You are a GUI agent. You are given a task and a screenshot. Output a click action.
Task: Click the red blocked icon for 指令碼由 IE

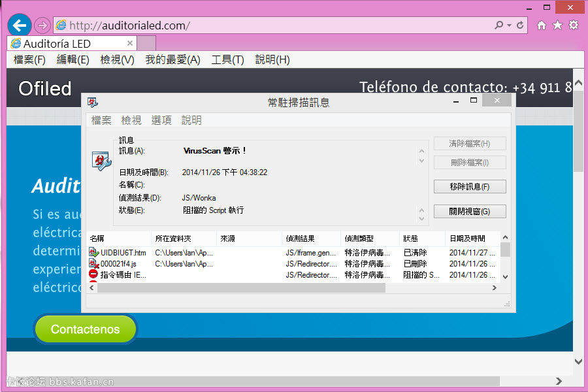[93, 274]
